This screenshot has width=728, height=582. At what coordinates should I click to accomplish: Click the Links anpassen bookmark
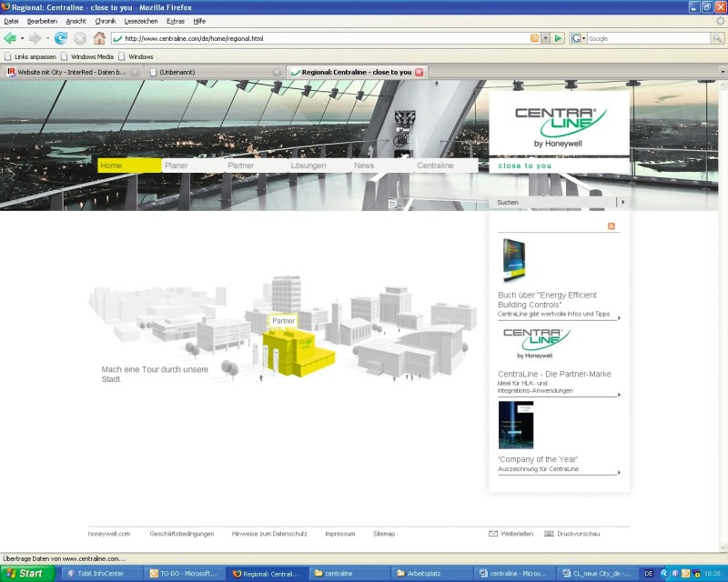[x=30, y=56]
